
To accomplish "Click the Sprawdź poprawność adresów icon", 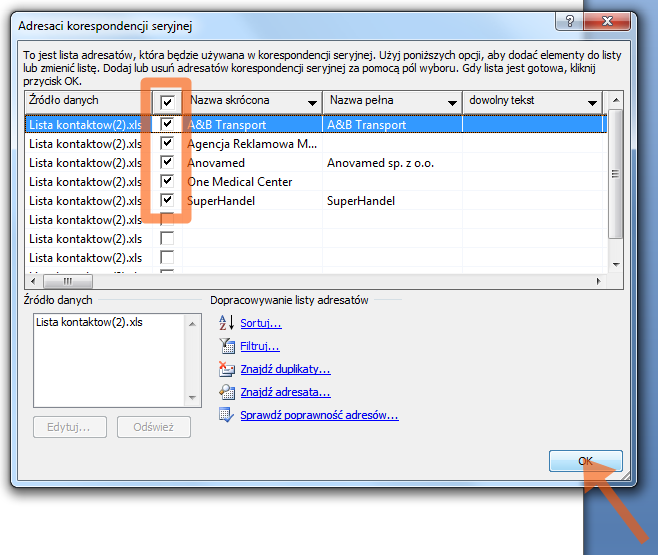I will click(x=226, y=415).
